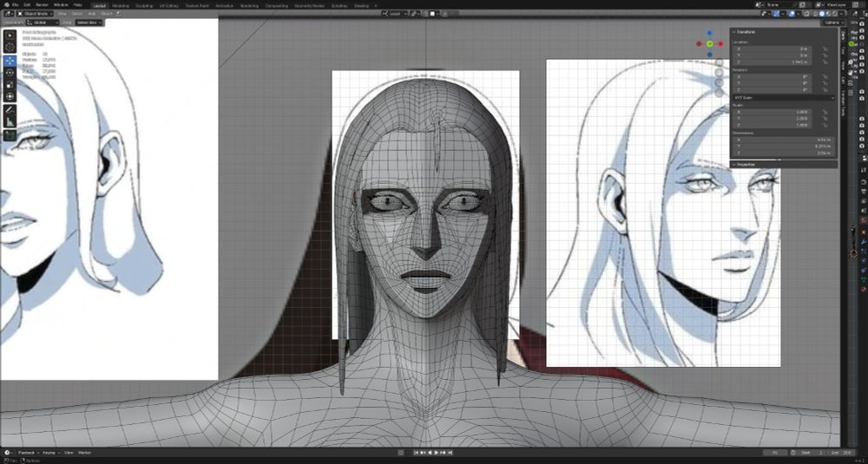Click the Location X value field
868x464 pixels.
pyautogui.click(x=773, y=49)
